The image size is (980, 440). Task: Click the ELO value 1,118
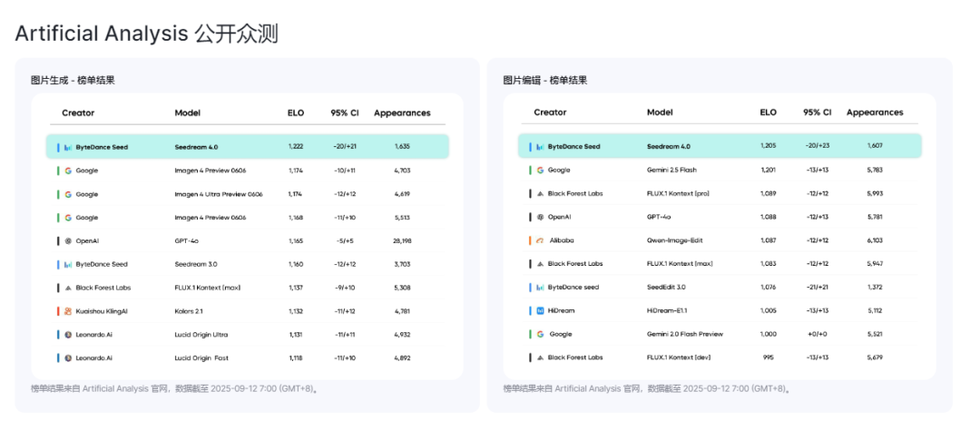coord(296,358)
